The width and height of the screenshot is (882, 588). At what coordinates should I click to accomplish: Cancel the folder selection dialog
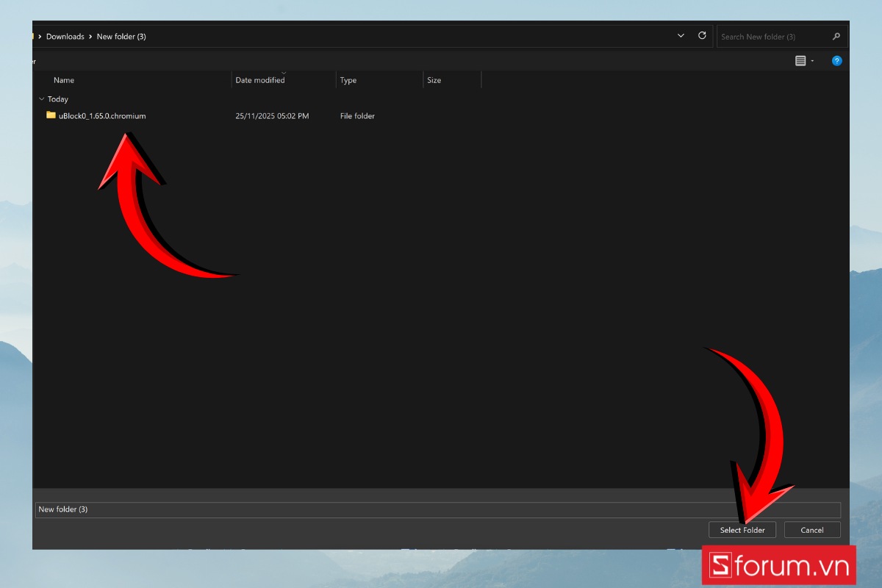coord(812,530)
